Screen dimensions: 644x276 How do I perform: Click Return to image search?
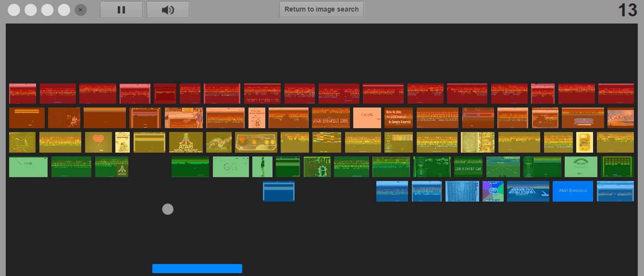(321, 9)
